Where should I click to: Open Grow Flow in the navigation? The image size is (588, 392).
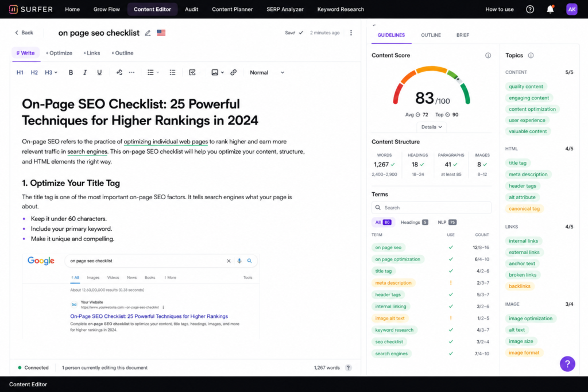106,9
